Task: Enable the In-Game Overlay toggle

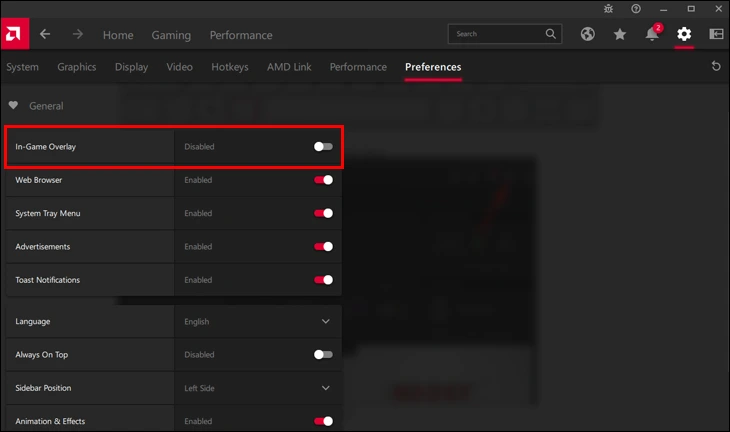Action: (323, 146)
